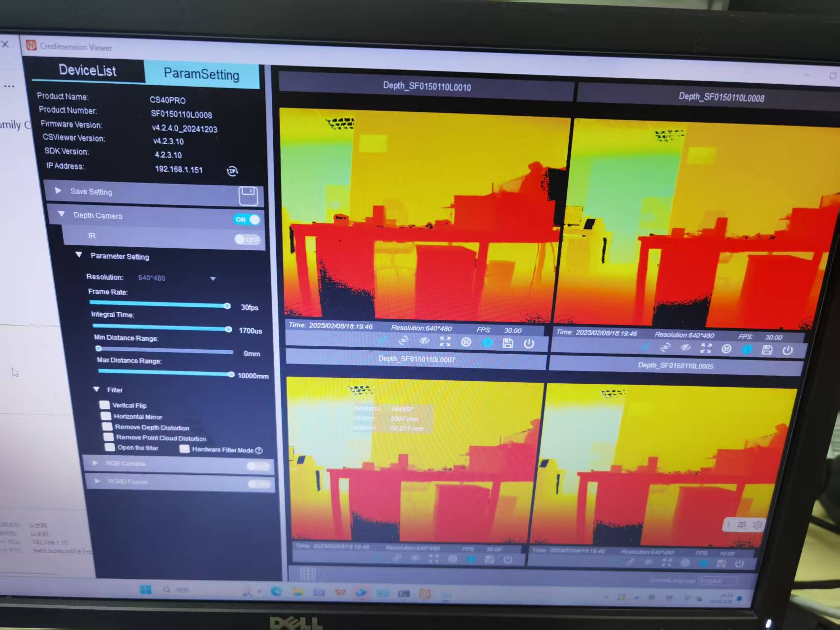Check the Veritcal Flip option

pos(104,405)
